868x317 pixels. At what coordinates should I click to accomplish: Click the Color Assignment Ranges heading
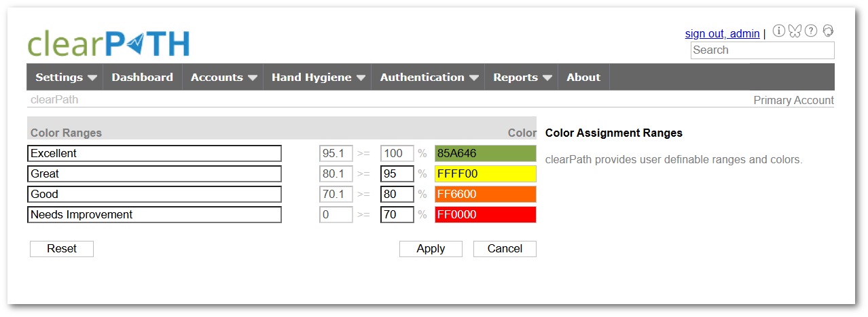[x=614, y=133]
